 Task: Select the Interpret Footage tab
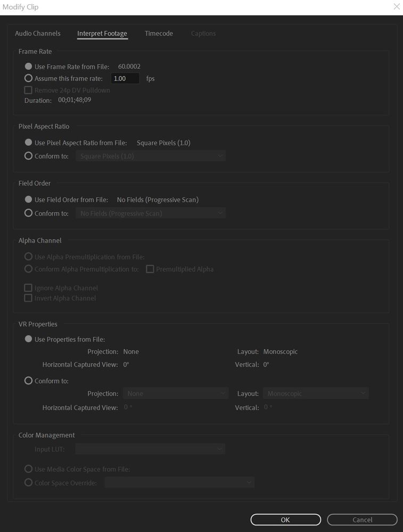[x=102, y=34]
